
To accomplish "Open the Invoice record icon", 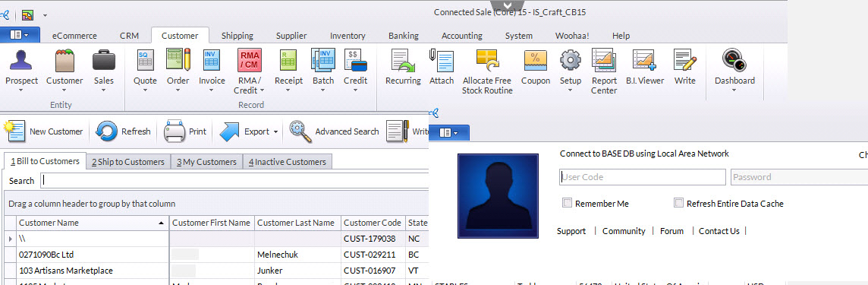I will click(x=212, y=60).
